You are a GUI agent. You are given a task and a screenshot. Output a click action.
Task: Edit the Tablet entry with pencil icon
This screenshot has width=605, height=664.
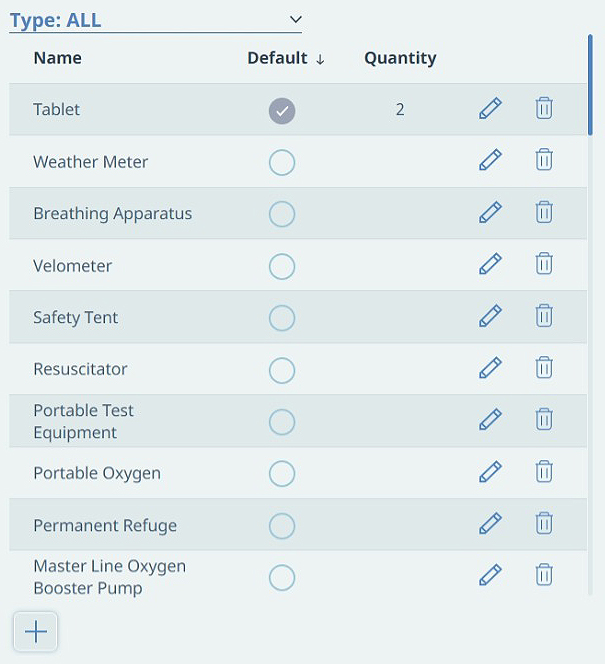(490, 108)
